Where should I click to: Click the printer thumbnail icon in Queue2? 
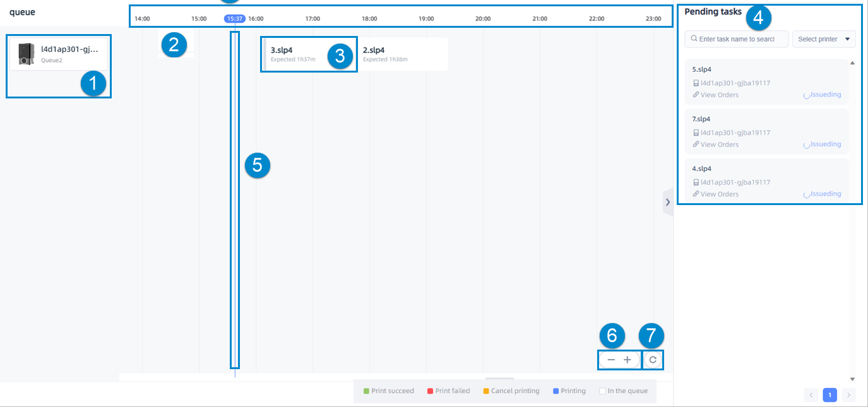[26, 54]
